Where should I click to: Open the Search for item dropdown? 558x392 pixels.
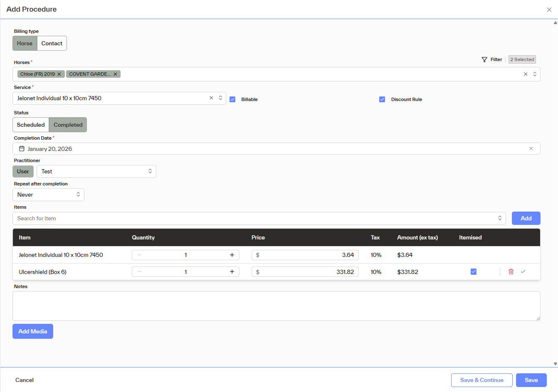tap(259, 218)
